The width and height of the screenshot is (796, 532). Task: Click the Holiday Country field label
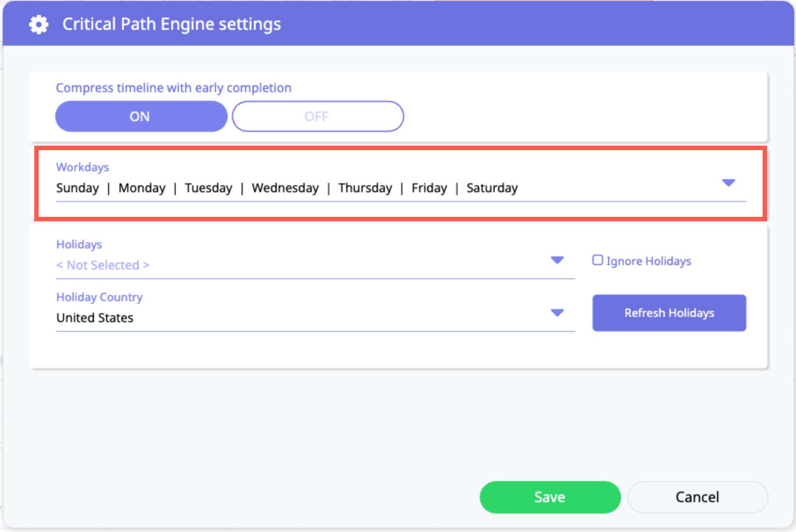tap(99, 297)
